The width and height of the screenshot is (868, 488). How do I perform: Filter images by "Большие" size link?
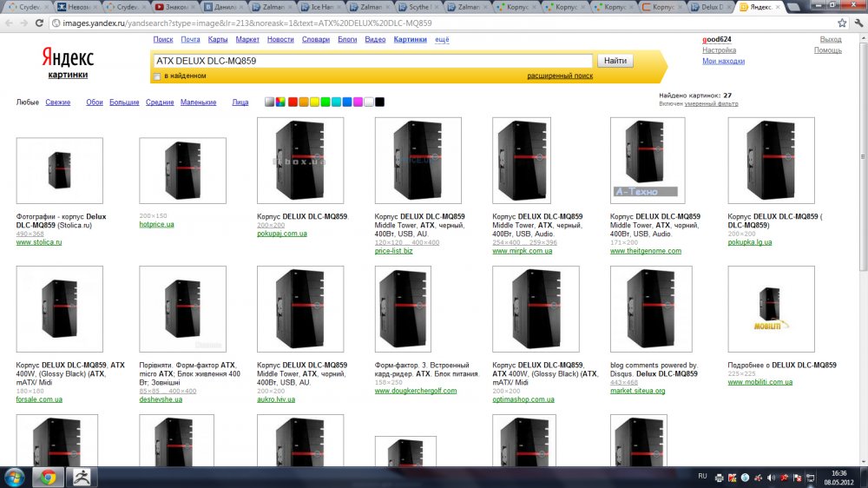tap(124, 102)
